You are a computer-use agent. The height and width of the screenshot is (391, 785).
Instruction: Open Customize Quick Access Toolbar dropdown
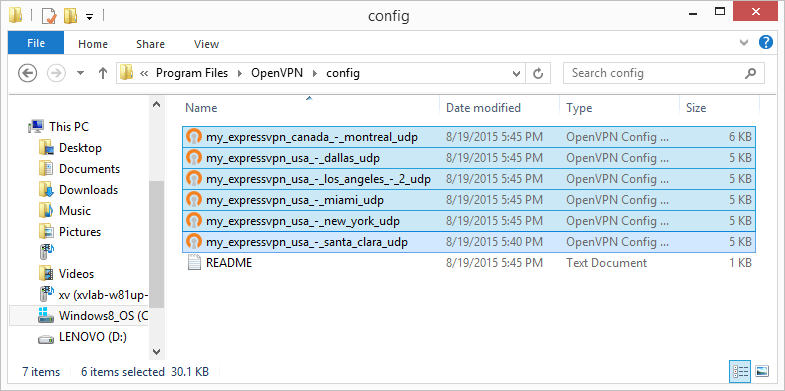pyautogui.click(x=89, y=17)
